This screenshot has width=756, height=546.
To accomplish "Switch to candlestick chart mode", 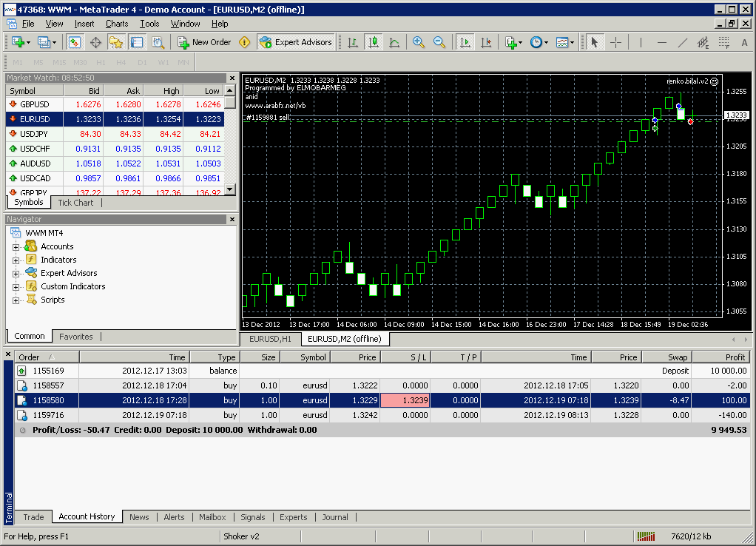I will click(x=373, y=42).
